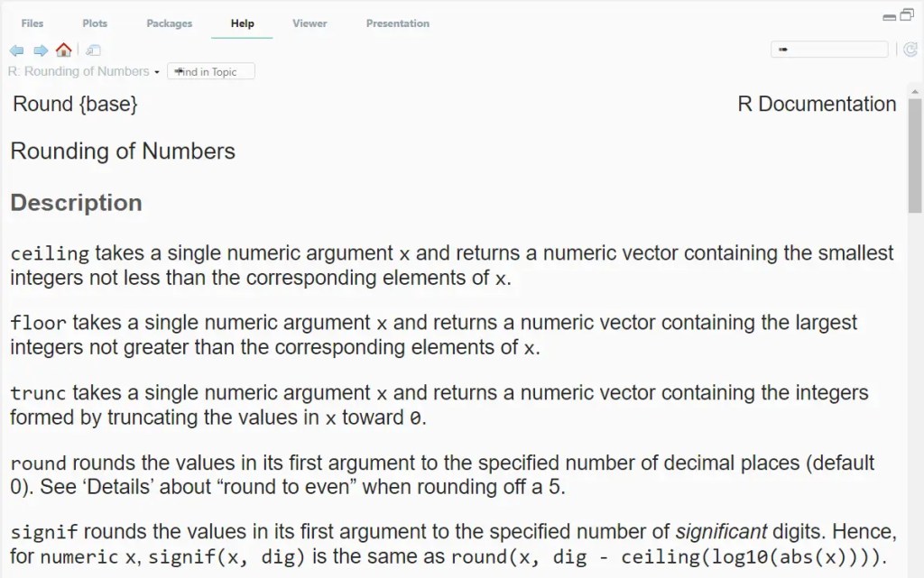This screenshot has height=578, width=924.
Task: Go forward to next help topic
Action: pos(41,50)
